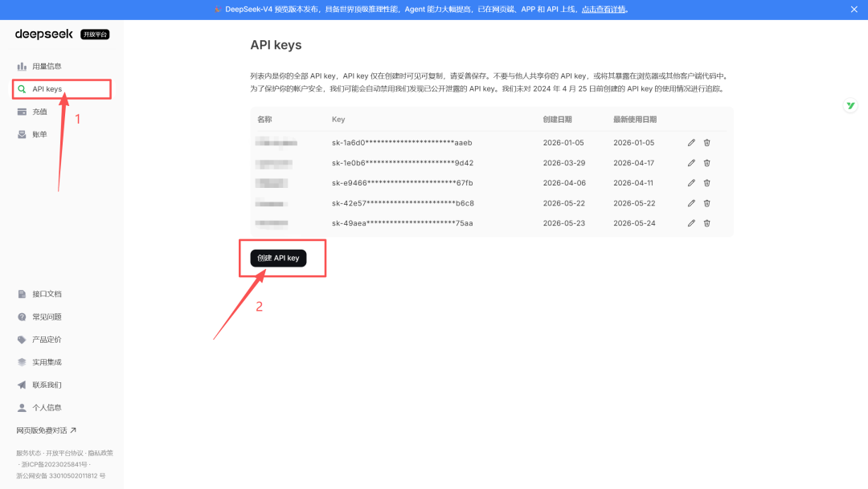Click the 产品定价 price tag icon
Viewport: 868px width, 489px height.
click(22, 340)
